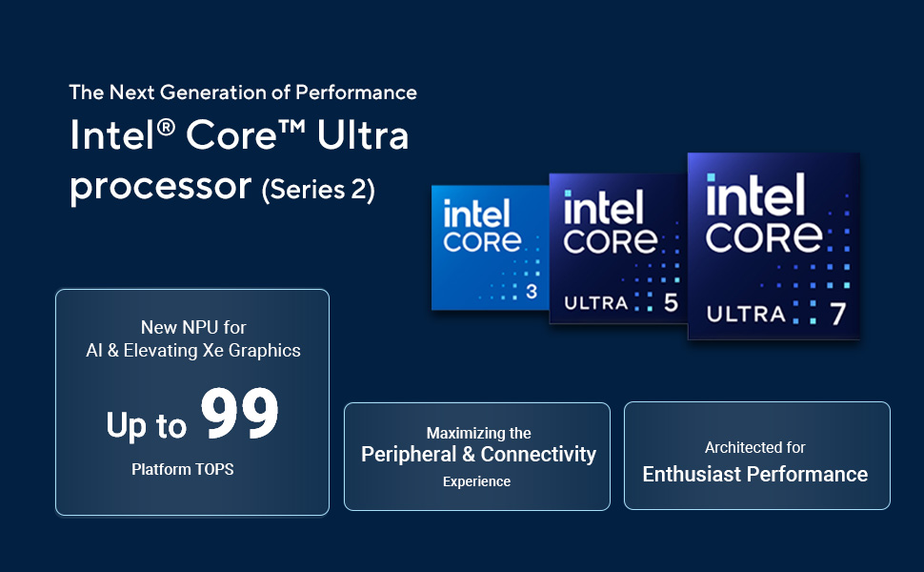Open the Peripheral & Connectivity card
This screenshot has height=572, width=924.
[x=476, y=457]
